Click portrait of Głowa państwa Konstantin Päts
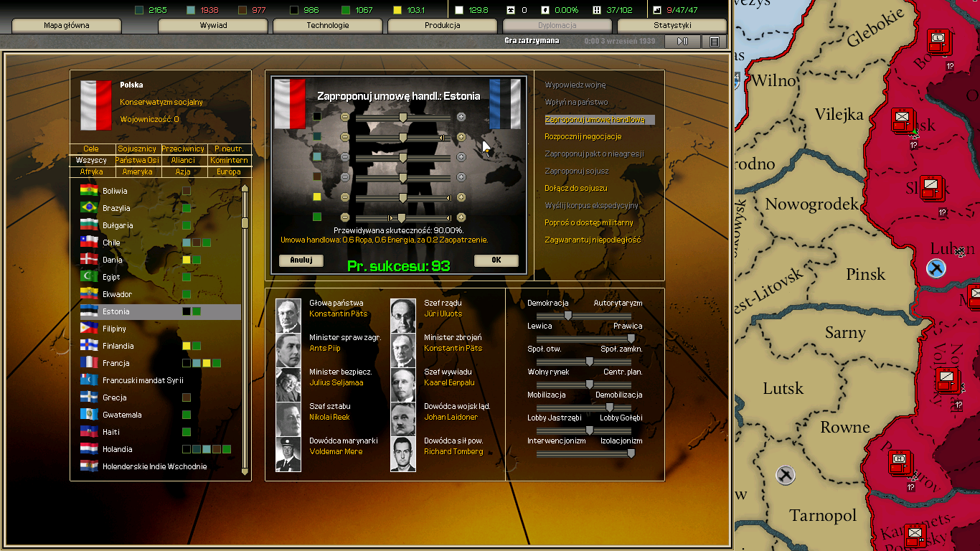The height and width of the screenshot is (551, 980). tap(288, 316)
